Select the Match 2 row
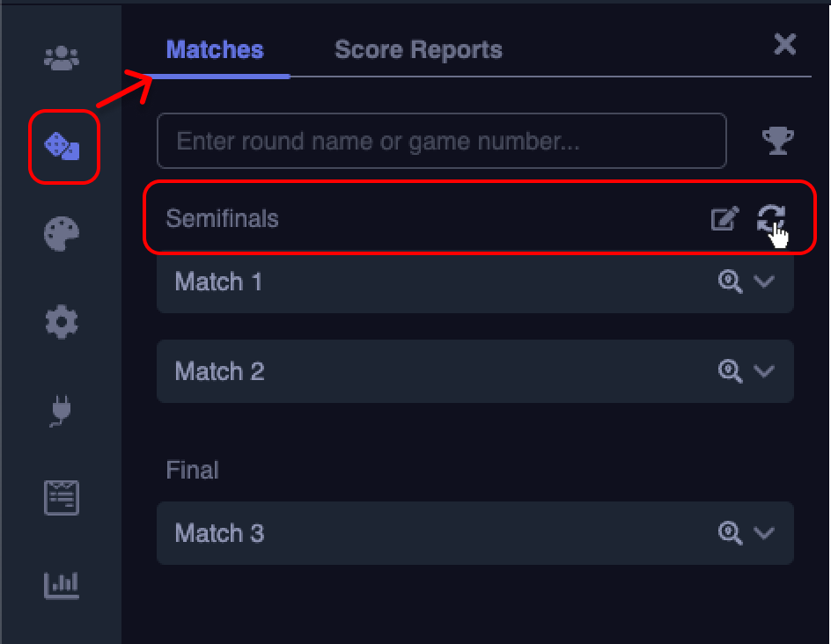This screenshot has height=644, width=831. pos(396,370)
